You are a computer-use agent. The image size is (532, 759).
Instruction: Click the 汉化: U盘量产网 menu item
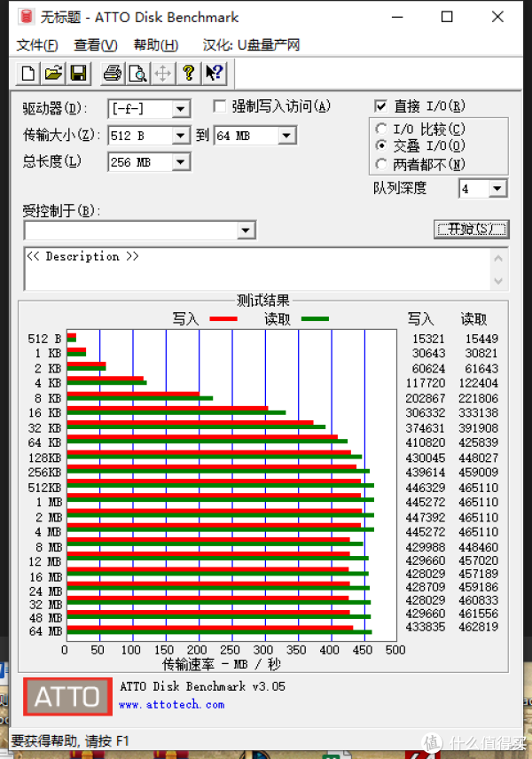coord(251,45)
